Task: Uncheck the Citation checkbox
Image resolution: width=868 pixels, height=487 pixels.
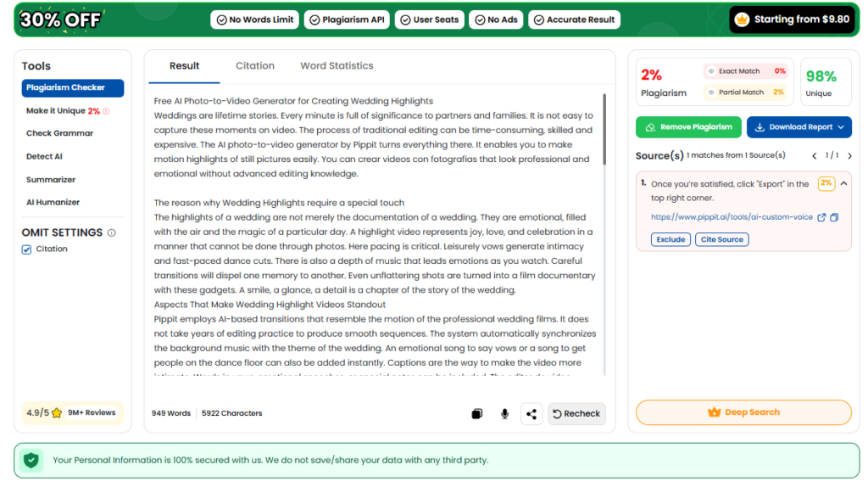Action: 27,249
